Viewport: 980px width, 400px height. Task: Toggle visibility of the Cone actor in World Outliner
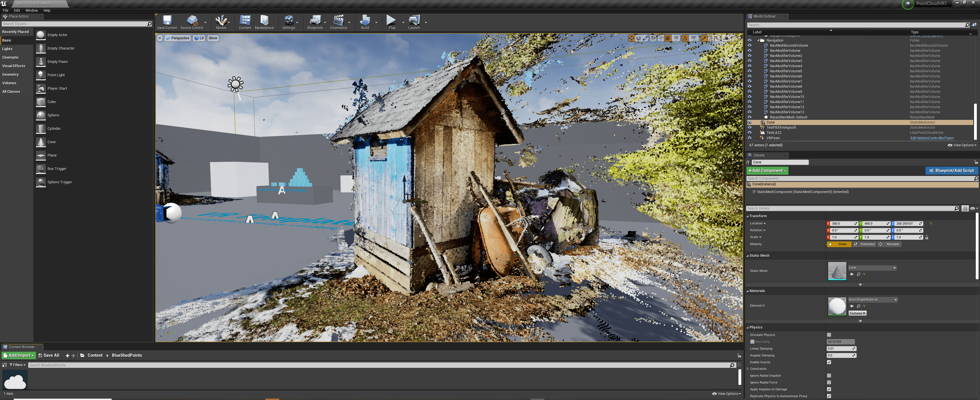coord(750,122)
